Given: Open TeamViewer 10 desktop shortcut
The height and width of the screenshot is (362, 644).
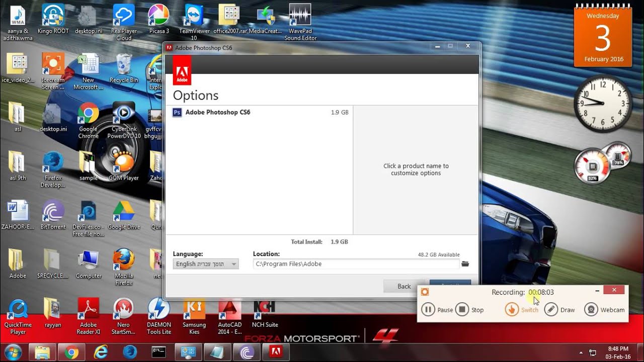Looking at the screenshot, I should coord(194,23).
